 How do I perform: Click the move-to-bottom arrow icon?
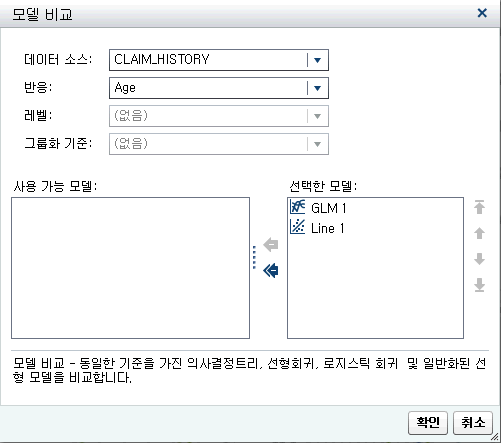(479, 285)
